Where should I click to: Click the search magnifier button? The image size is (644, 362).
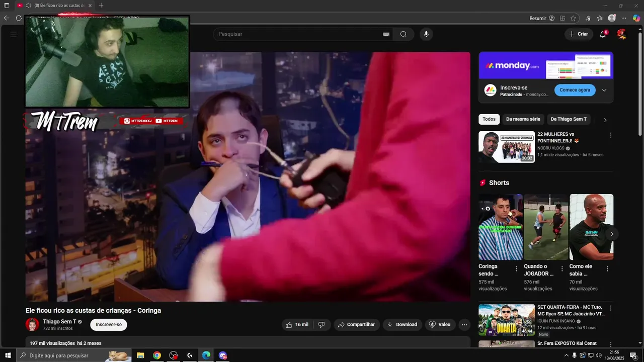point(404,34)
